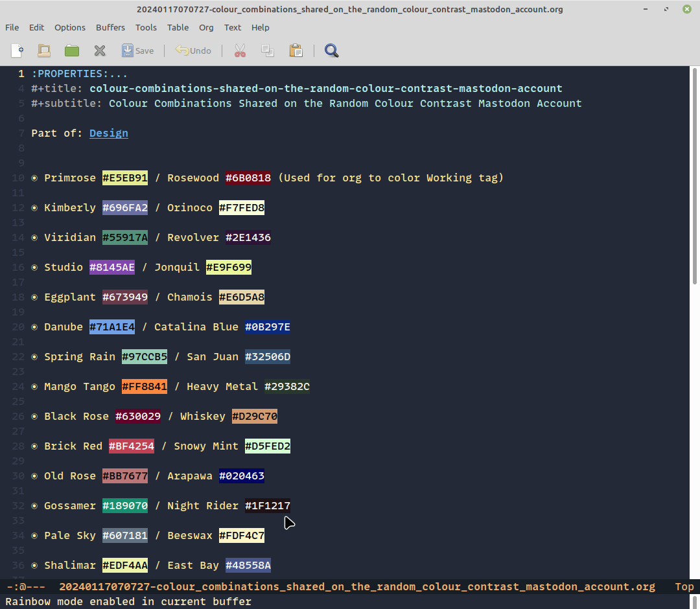Click the Chamois #E6D5A8 color swatch
This screenshot has height=609, width=700.
tap(242, 297)
